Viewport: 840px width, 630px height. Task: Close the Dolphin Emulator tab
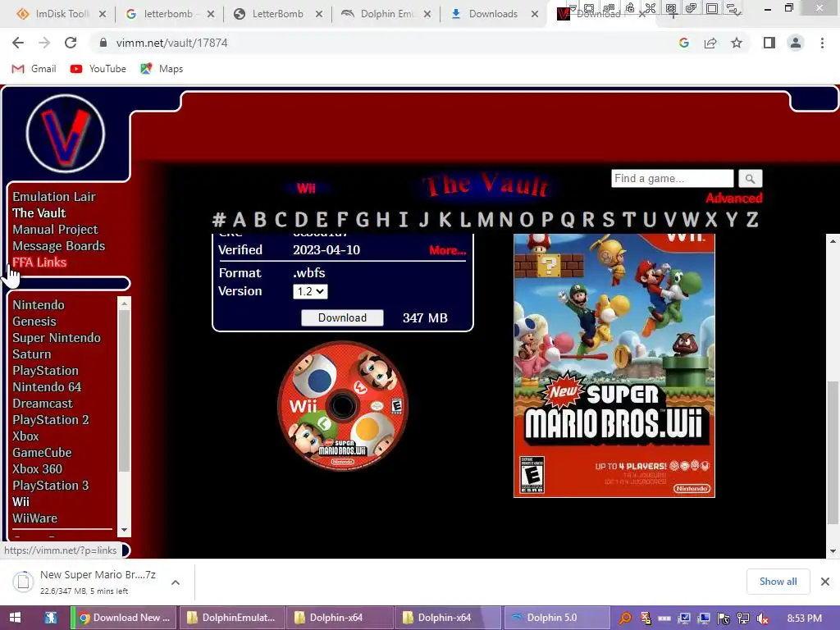pos(427,15)
